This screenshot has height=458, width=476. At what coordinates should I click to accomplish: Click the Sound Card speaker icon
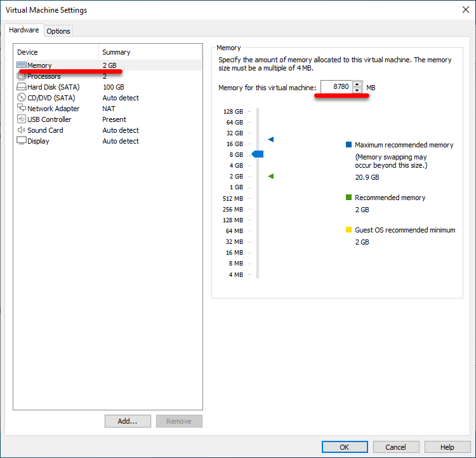(21, 130)
